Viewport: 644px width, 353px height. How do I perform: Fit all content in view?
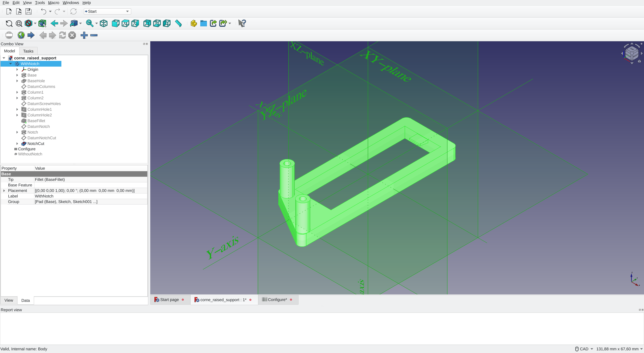coord(9,23)
